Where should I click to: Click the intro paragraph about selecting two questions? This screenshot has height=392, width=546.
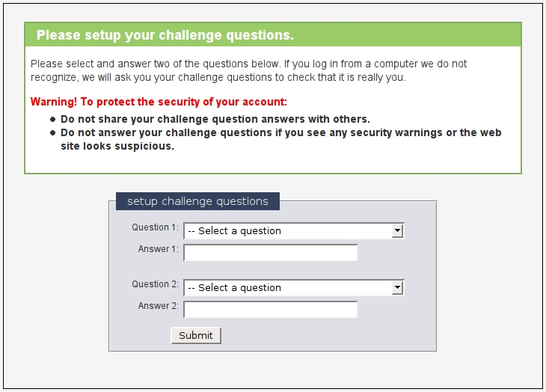click(248, 70)
